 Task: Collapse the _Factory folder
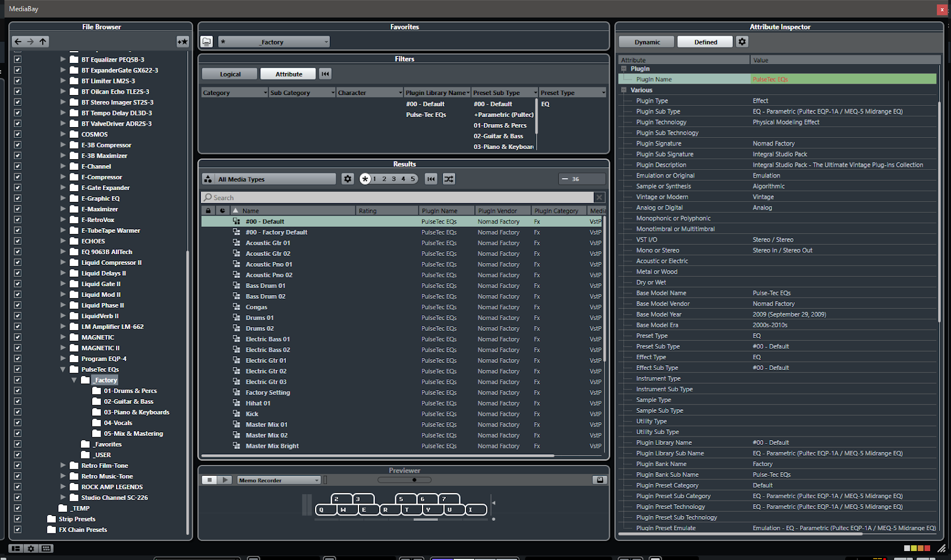pyautogui.click(x=74, y=380)
